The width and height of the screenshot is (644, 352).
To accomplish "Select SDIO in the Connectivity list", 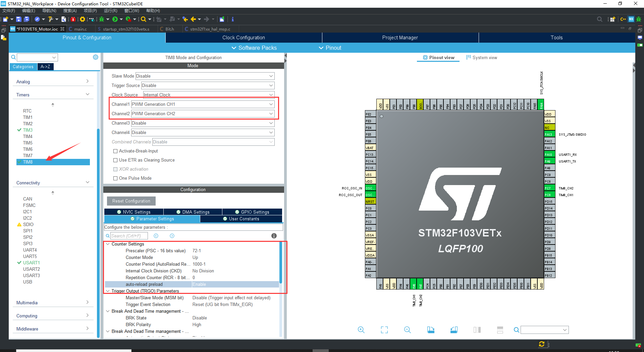I will coord(28,224).
